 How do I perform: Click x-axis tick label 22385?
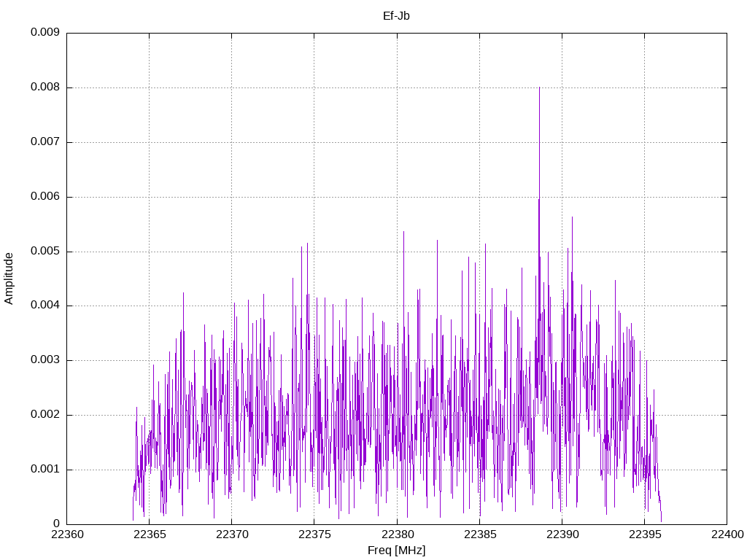pos(480,534)
